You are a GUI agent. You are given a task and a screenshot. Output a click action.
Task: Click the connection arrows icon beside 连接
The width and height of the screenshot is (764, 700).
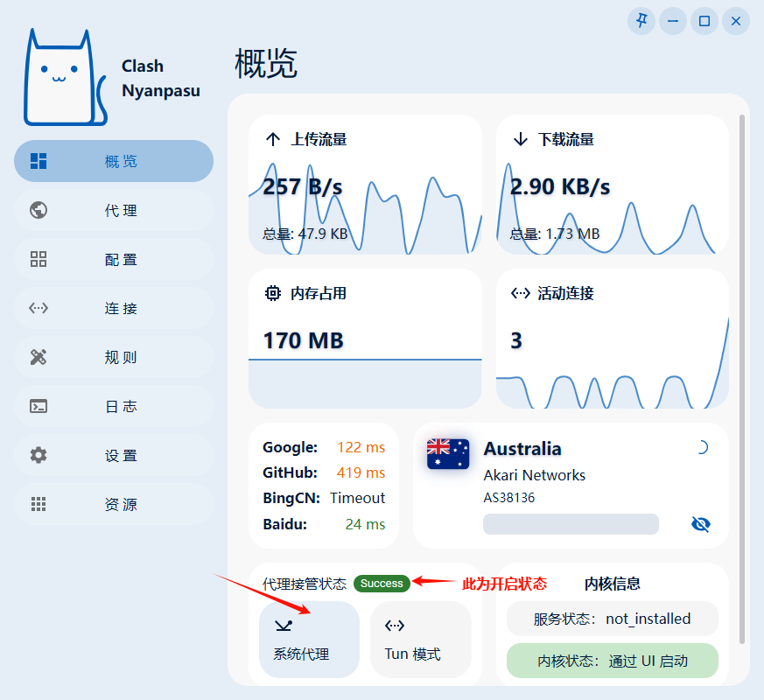coord(39,308)
